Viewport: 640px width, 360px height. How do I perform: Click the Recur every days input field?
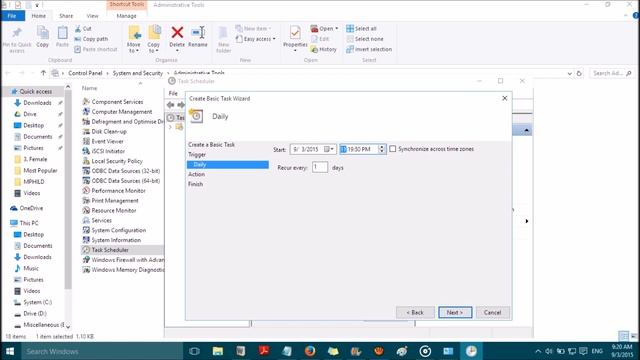pyautogui.click(x=320, y=167)
